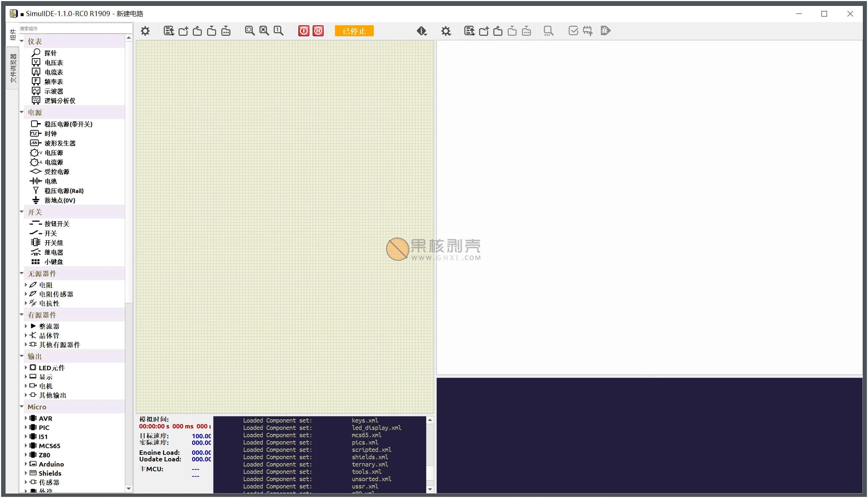
Task: Click the debugger bug icon
Action: [606, 31]
